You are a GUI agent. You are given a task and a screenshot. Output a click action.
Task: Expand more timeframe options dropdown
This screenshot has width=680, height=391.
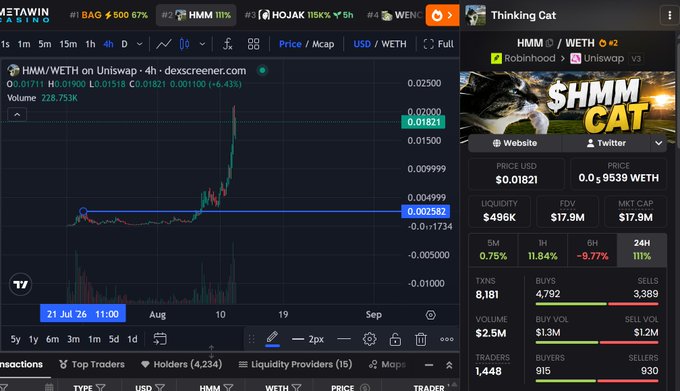(x=139, y=44)
